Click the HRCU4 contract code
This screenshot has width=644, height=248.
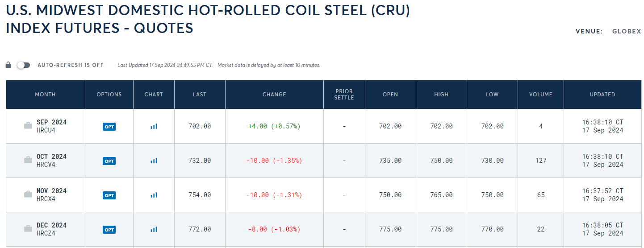click(x=46, y=130)
